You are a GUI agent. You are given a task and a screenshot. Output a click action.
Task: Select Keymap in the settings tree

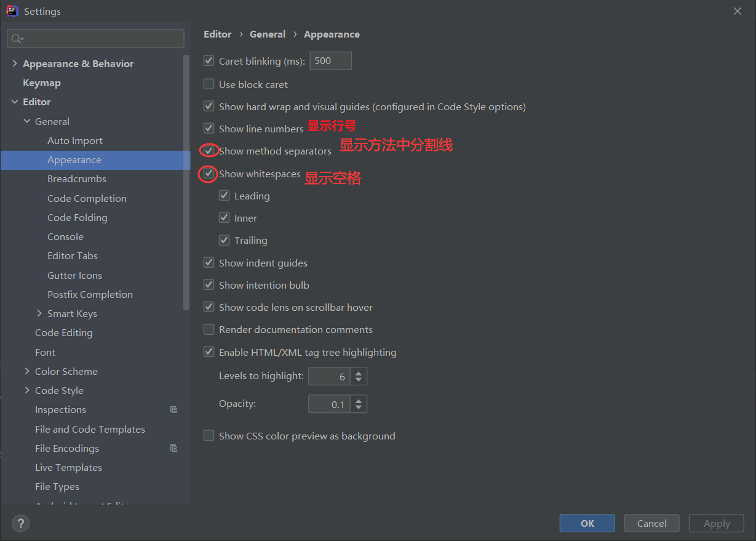pyautogui.click(x=42, y=83)
